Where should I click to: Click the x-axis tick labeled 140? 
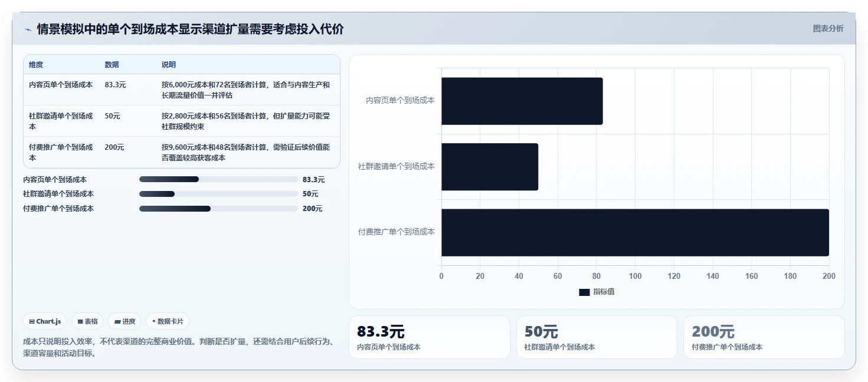(x=713, y=276)
